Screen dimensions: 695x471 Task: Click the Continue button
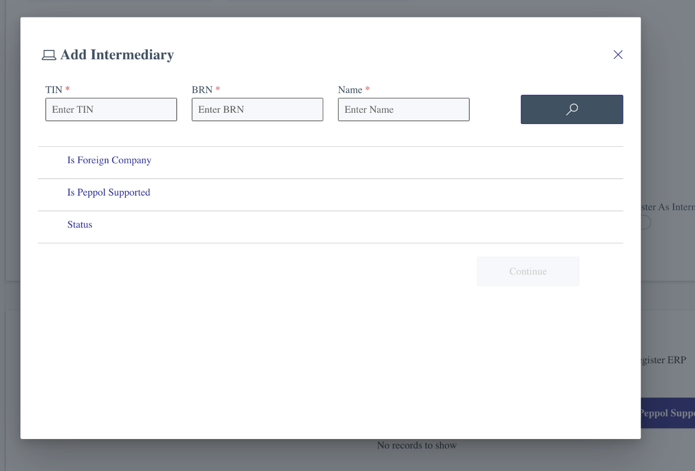528,271
